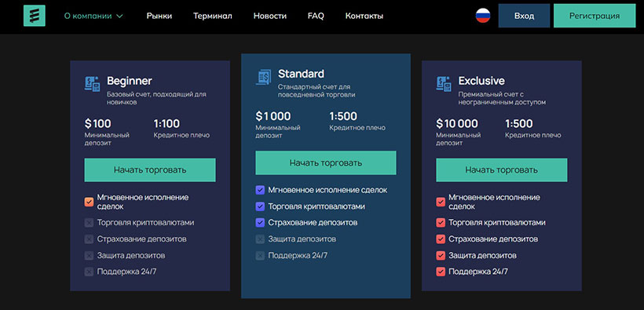644x310 pixels.
Task: Toggle Exclusive "Страхование депозитов" checkbox
Action: (441, 239)
